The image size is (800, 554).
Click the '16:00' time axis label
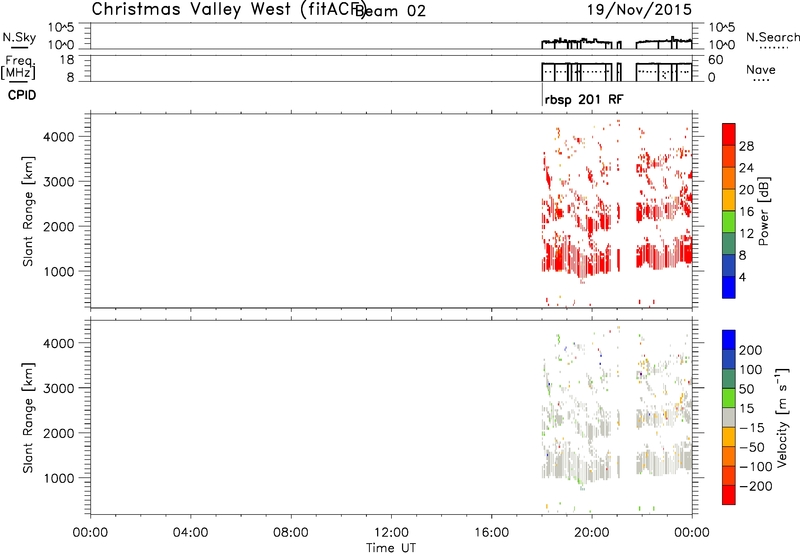tap(491, 533)
